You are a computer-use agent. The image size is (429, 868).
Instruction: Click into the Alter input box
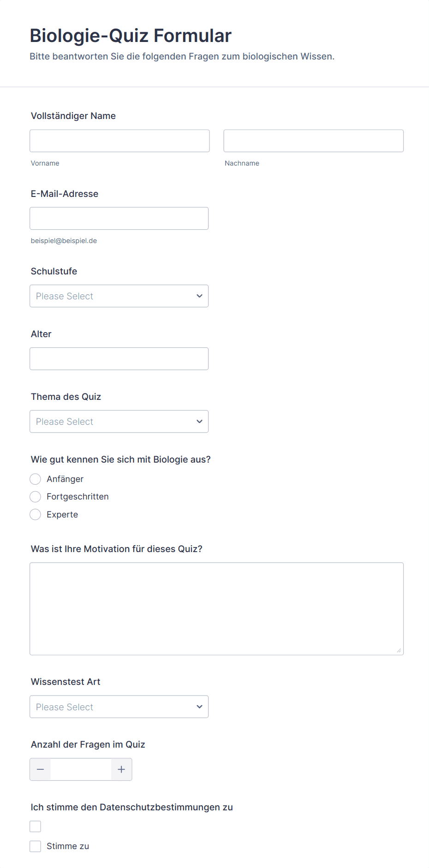coord(119,359)
